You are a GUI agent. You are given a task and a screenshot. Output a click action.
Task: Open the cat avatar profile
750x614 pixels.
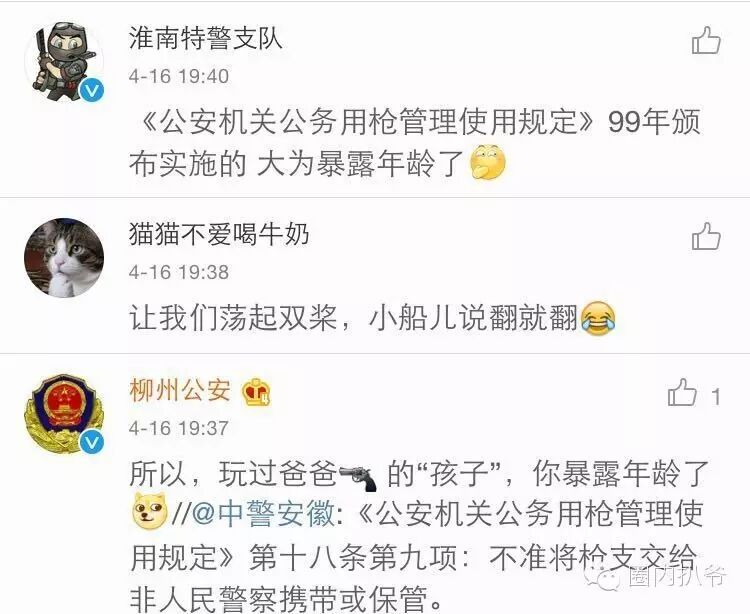click(64, 258)
